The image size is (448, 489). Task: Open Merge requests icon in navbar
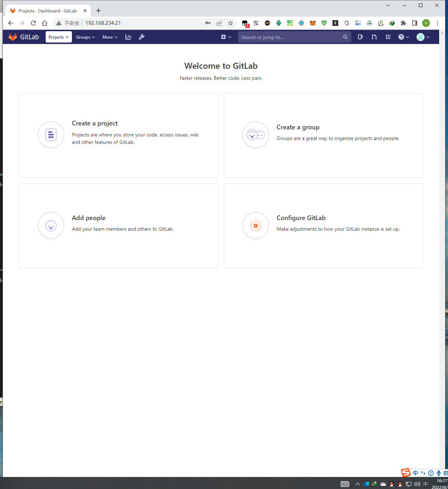pyautogui.click(x=374, y=37)
